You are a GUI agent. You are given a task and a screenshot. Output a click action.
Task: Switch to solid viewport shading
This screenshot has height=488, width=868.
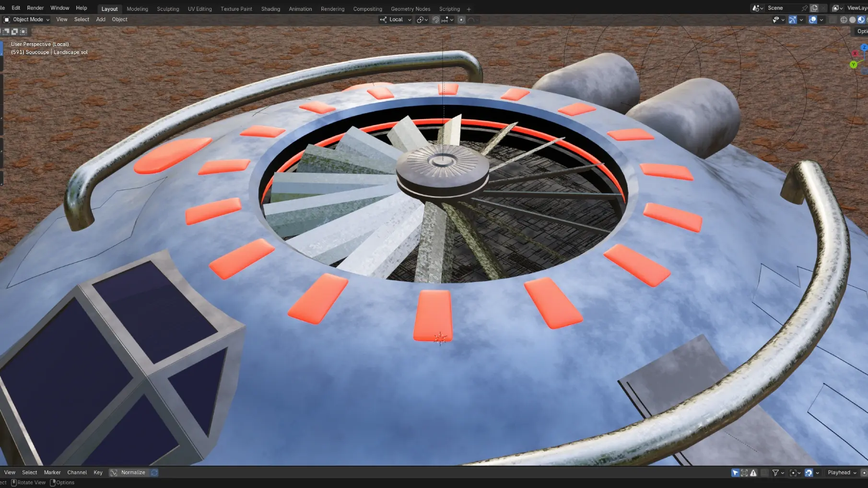click(852, 20)
